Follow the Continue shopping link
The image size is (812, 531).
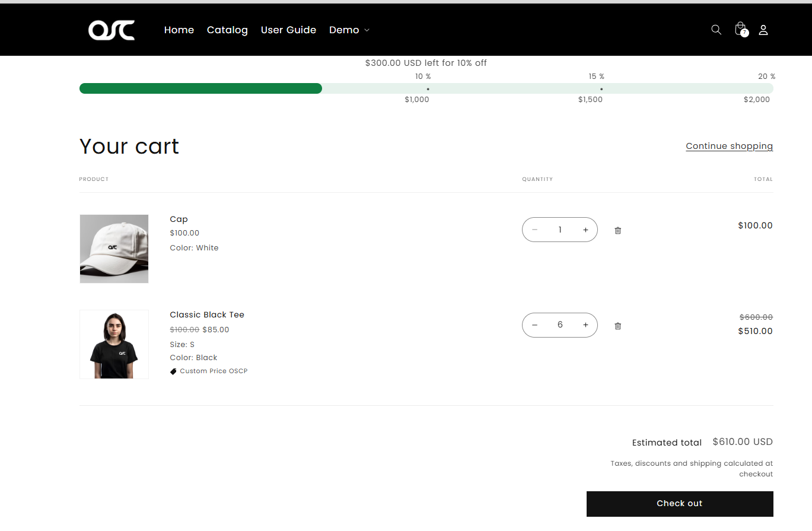[x=729, y=146]
